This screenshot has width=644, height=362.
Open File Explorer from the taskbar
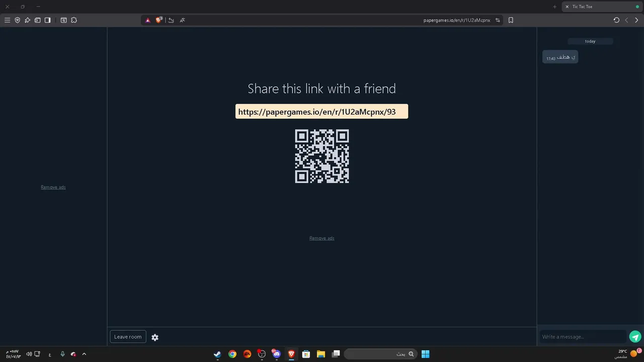coord(321,354)
